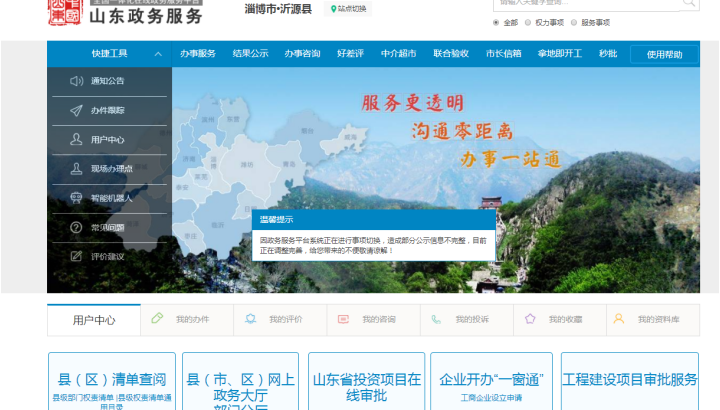Select the 全部 radio button
The height and width of the screenshot is (410, 720).
pos(497,22)
